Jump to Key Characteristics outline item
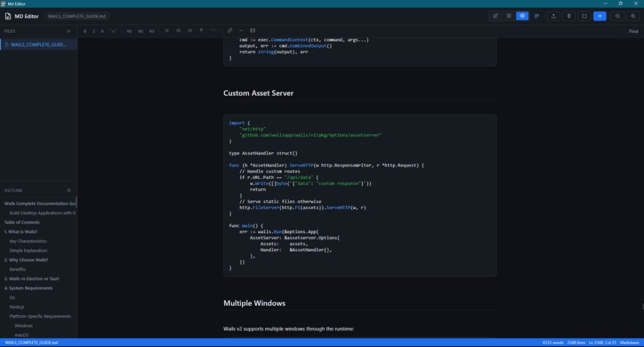 tap(28, 241)
